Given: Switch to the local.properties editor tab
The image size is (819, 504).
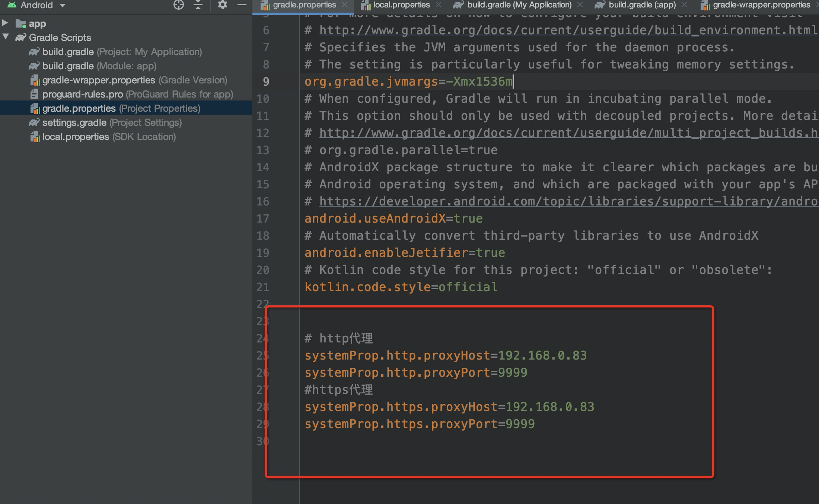Looking at the screenshot, I should tap(401, 5).
